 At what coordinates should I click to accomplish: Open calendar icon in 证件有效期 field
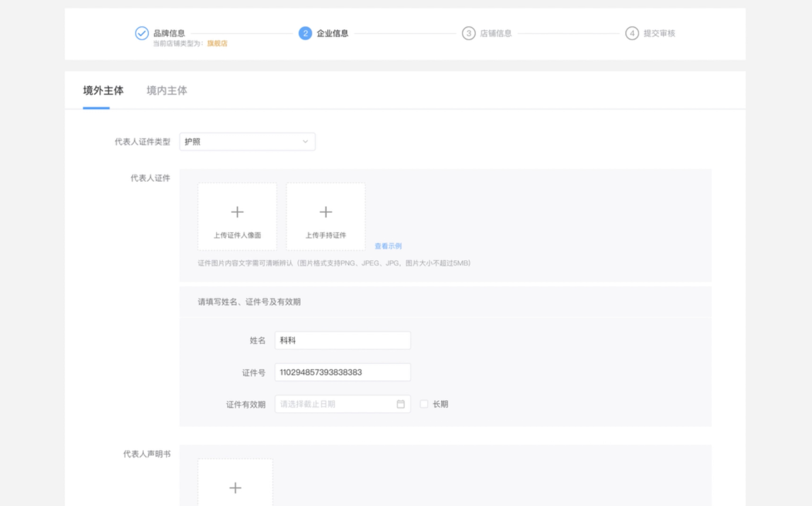[x=401, y=404]
